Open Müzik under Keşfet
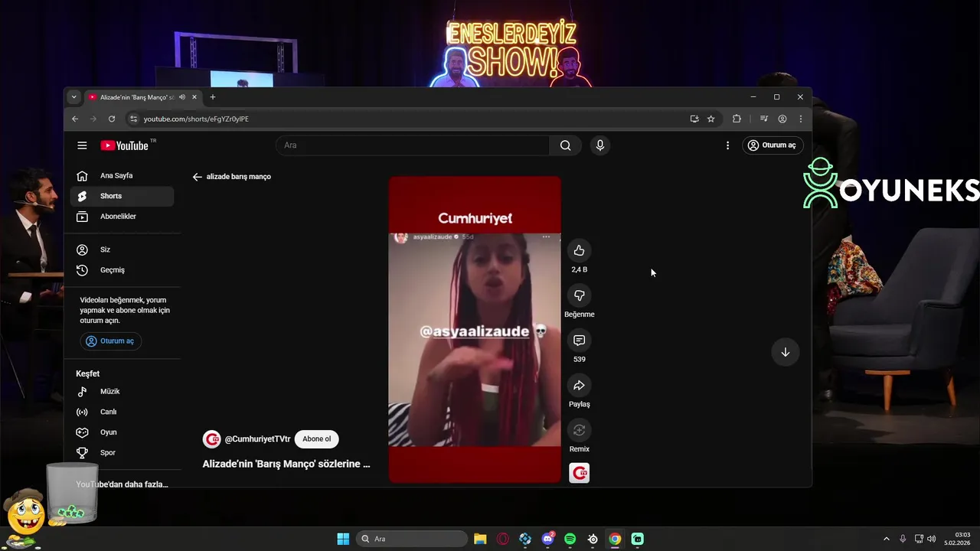This screenshot has height=551, width=980. pos(122,392)
